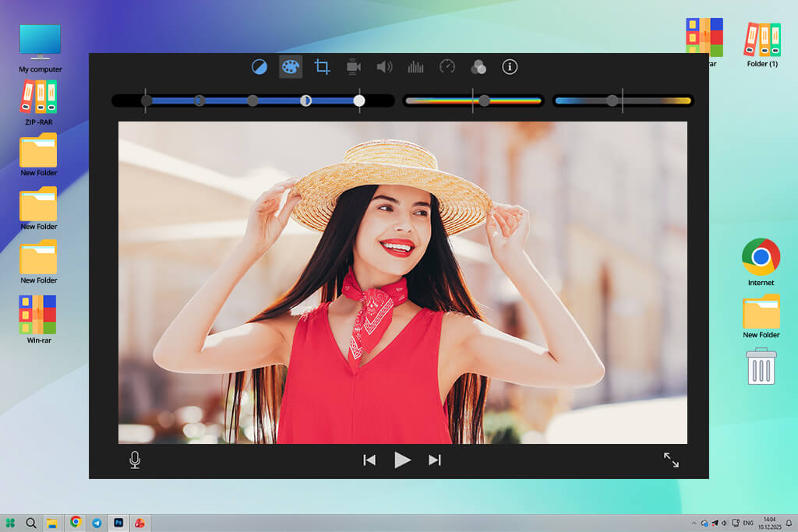
Task: Switch to Photoshop in the taskbar
Action: [118, 523]
